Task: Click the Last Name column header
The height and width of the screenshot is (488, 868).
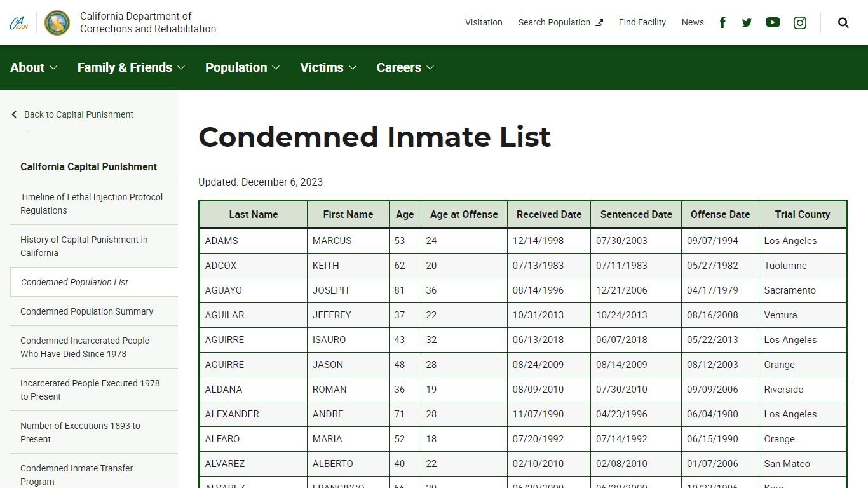Action: pos(253,215)
